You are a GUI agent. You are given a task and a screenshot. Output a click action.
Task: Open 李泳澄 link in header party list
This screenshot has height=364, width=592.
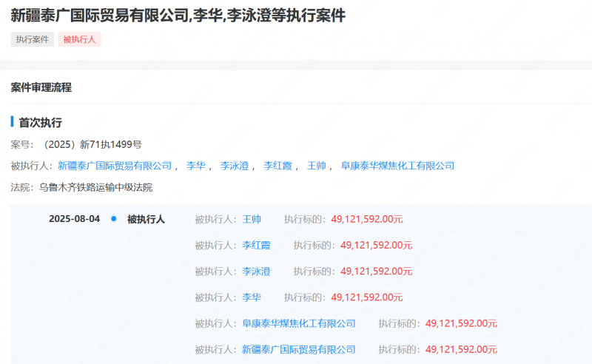235,166
